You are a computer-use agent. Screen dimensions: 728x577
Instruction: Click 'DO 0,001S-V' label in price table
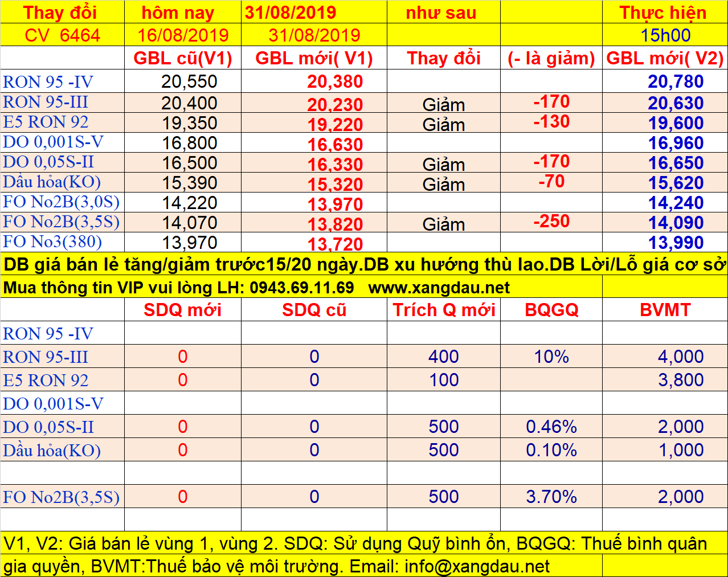(x=54, y=142)
